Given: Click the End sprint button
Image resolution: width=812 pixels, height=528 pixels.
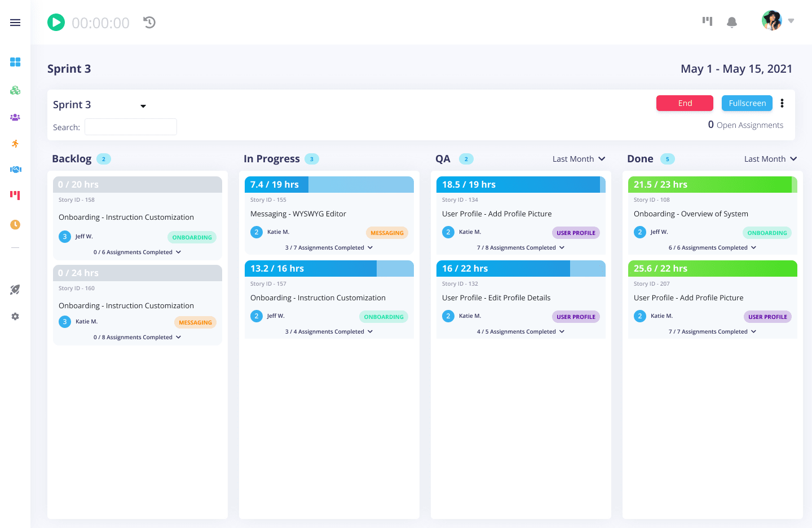Looking at the screenshot, I should click(685, 103).
